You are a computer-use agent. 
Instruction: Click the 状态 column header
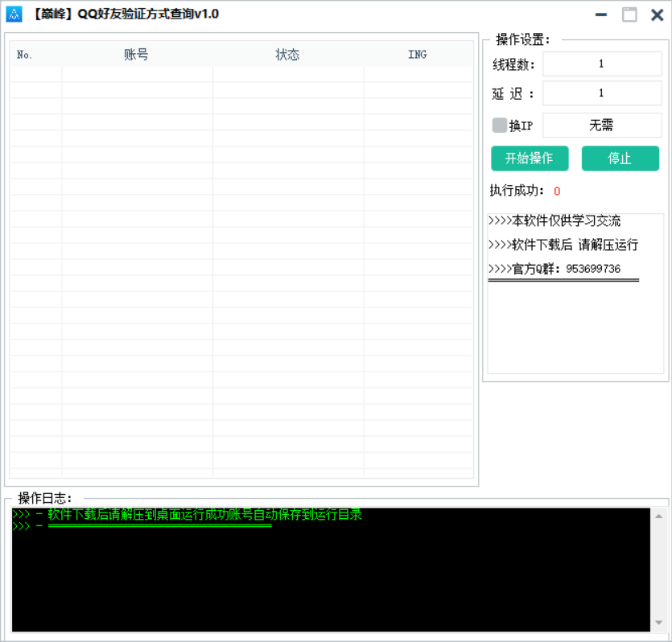click(x=287, y=54)
